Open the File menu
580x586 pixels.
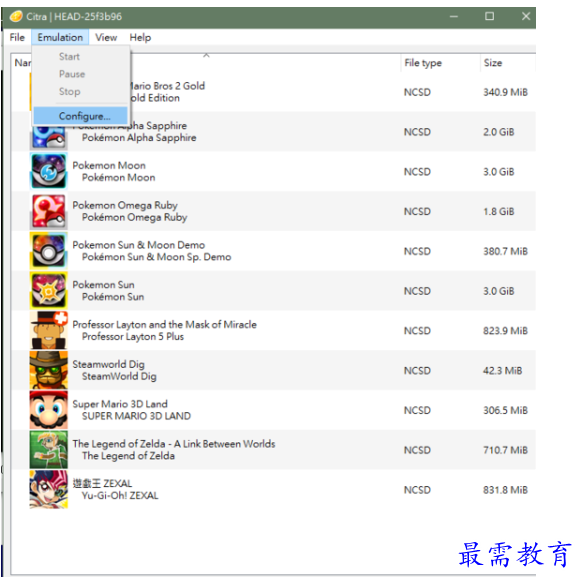coord(17,37)
